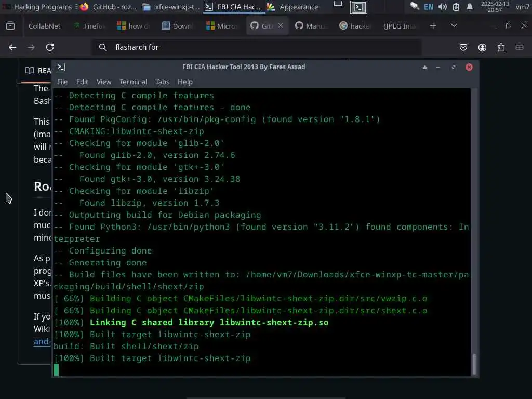This screenshot has width=532, height=399.
Task: Switch to the Microsoft browser tab
Action: pos(222,26)
